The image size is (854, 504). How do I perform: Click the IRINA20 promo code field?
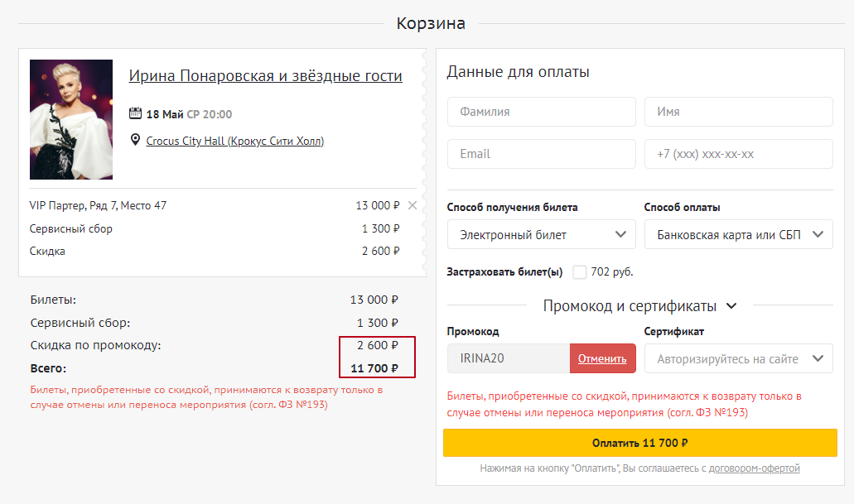508,358
